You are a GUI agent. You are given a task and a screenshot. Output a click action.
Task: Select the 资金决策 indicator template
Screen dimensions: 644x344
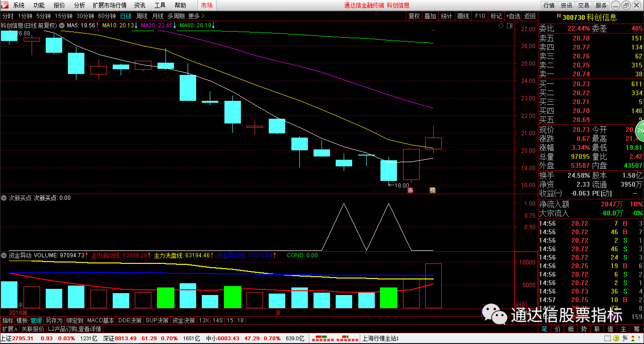pyautogui.click(x=183, y=320)
